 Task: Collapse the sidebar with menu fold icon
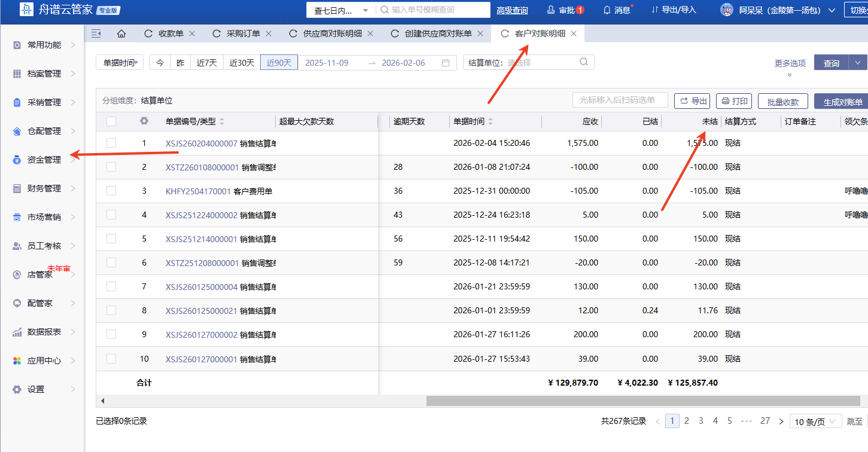[96, 33]
